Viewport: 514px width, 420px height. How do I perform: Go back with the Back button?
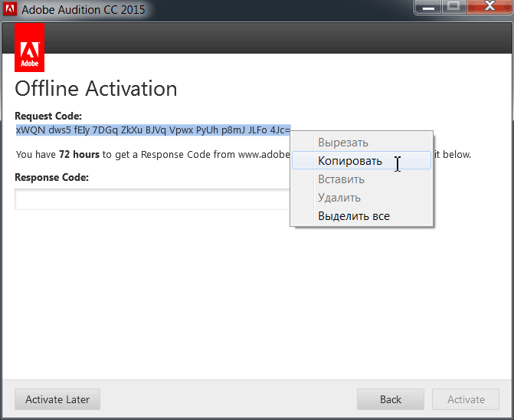pyautogui.click(x=391, y=399)
